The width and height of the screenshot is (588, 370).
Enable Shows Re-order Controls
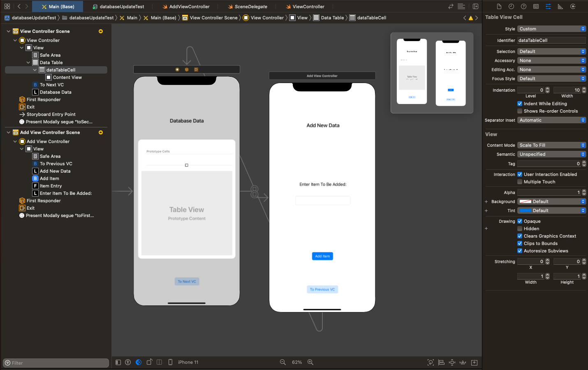click(x=520, y=111)
